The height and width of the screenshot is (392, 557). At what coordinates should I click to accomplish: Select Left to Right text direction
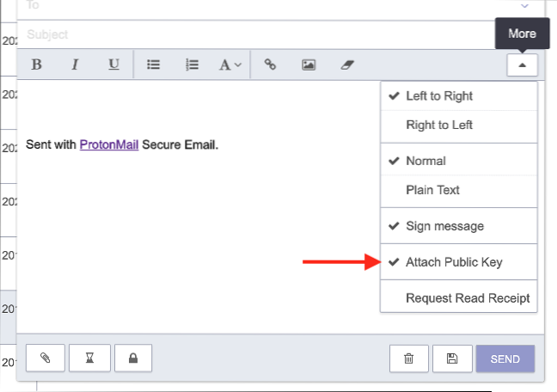[459, 96]
